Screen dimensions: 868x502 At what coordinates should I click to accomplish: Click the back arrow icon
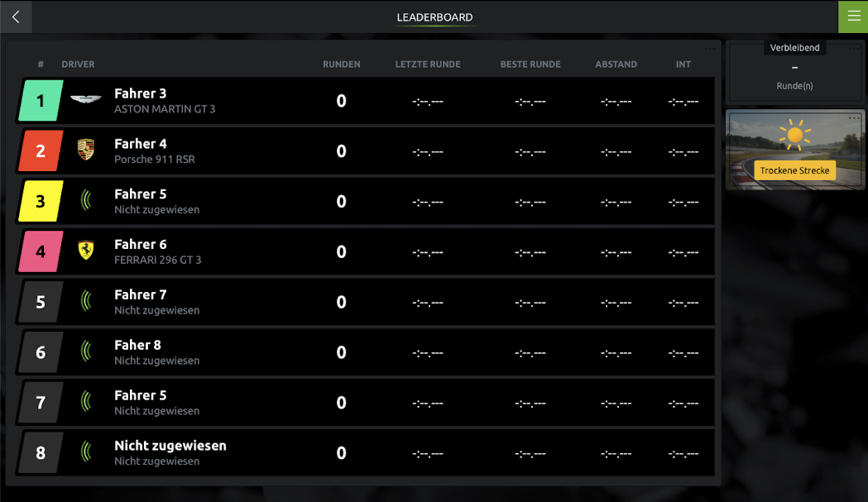point(16,17)
